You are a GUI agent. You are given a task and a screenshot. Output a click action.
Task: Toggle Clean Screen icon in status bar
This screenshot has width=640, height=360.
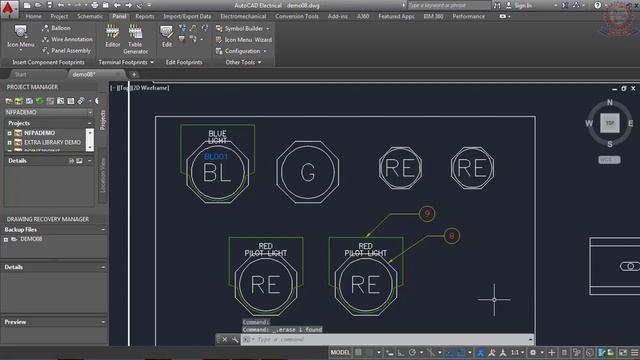pyautogui.click(x=623, y=352)
